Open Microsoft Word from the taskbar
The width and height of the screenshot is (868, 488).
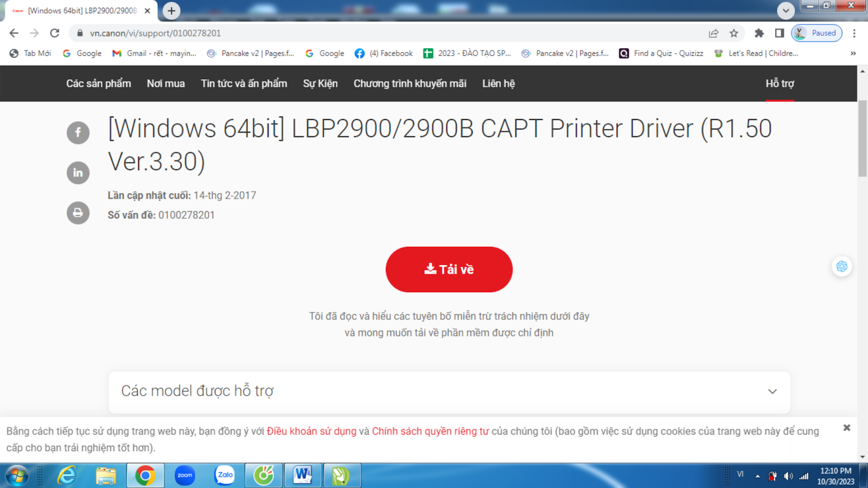[303, 476]
